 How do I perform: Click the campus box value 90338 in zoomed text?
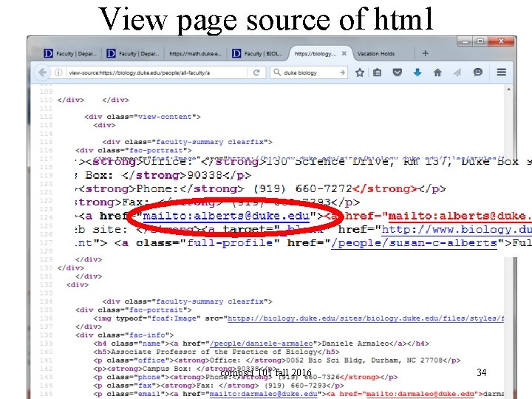pyautogui.click(x=205, y=175)
